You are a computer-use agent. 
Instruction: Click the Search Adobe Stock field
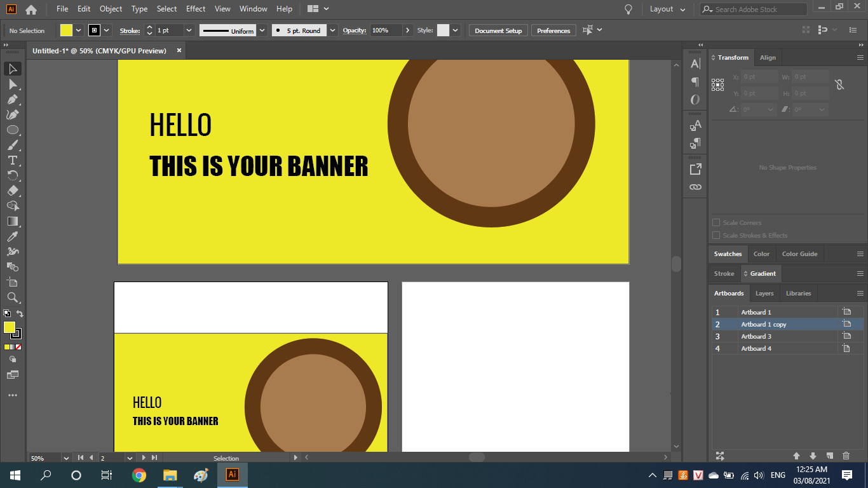coord(754,10)
